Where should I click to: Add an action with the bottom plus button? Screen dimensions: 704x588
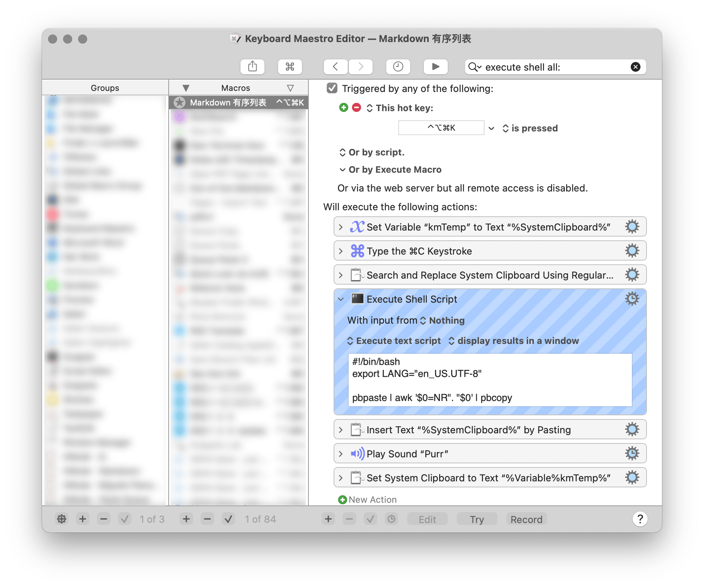click(328, 519)
